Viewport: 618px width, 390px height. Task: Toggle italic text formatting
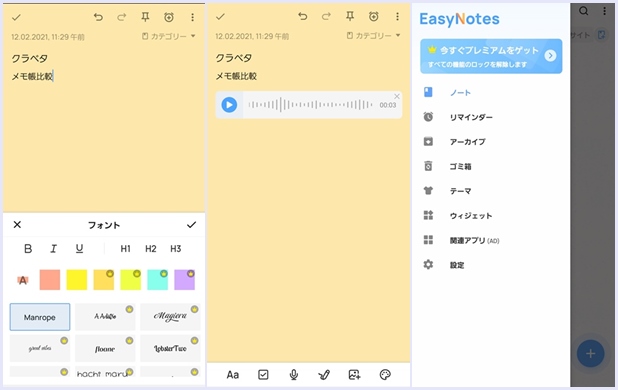(54, 249)
